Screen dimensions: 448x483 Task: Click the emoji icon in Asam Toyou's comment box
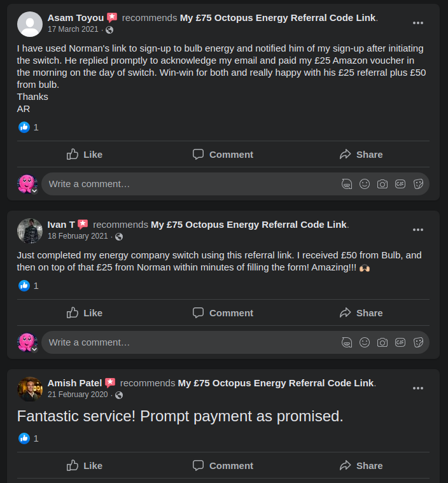point(365,184)
